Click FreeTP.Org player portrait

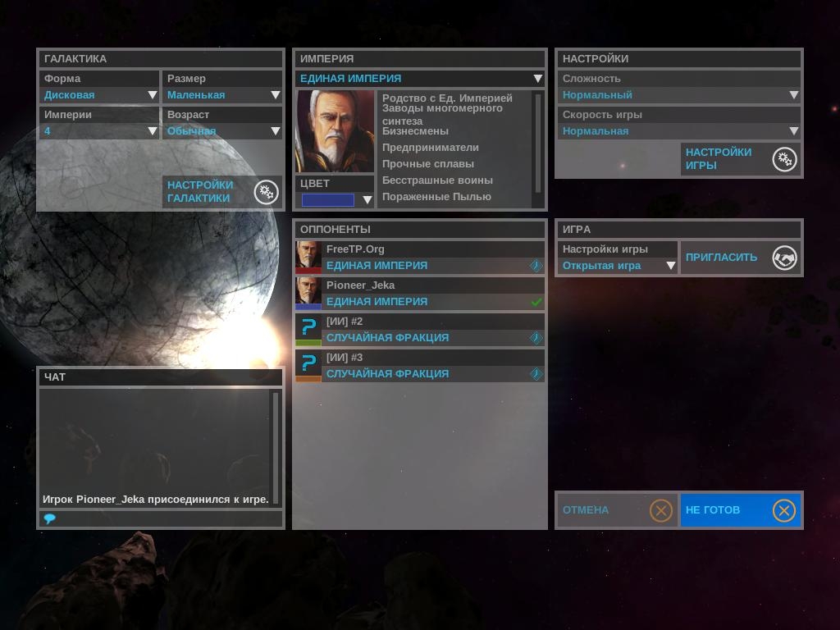[308, 256]
